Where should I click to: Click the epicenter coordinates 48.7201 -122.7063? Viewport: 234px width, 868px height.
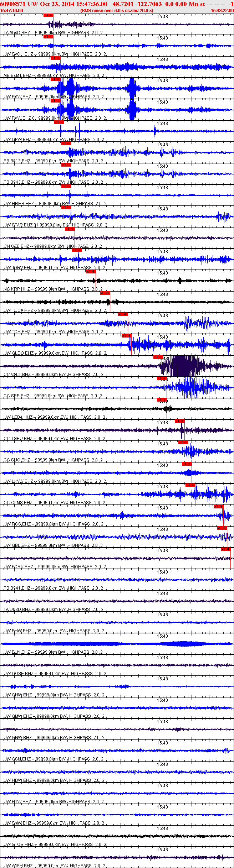tap(137, 4)
